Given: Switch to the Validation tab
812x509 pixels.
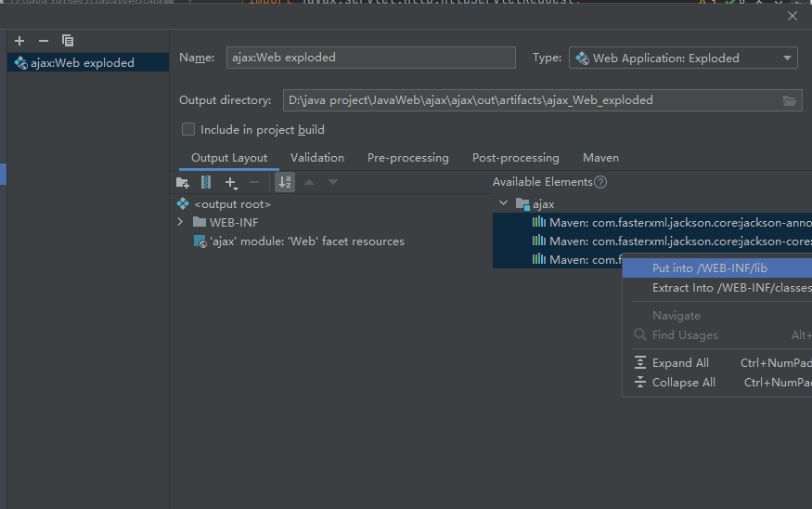Looking at the screenshot, I should point(316,158).
